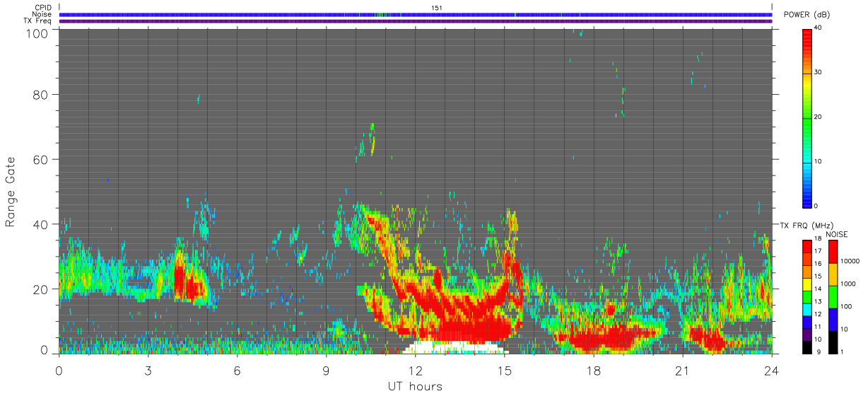
Task: Click the 9 tick on the UT hours axis
Action: pos(327,371)
